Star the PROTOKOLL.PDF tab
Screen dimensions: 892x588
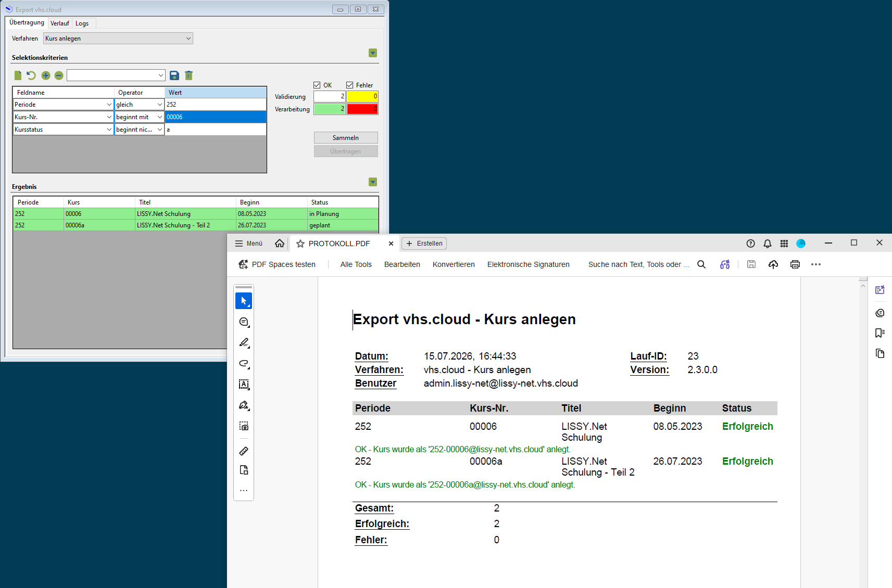tap(300, 244)
